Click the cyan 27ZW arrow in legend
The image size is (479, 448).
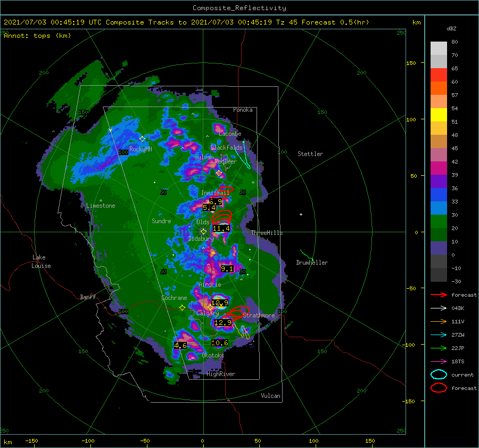pyautogui.click(x=439, y=335)
